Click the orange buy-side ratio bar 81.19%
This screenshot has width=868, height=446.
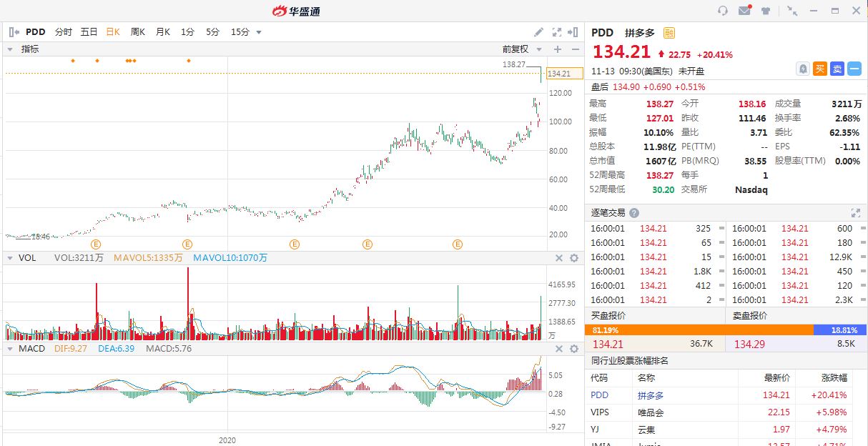699,330
